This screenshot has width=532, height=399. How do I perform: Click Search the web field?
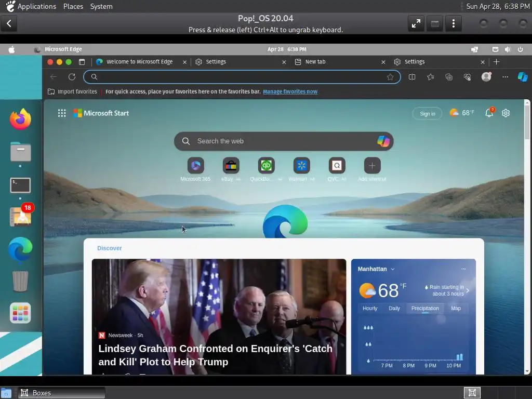click(284, 141)
